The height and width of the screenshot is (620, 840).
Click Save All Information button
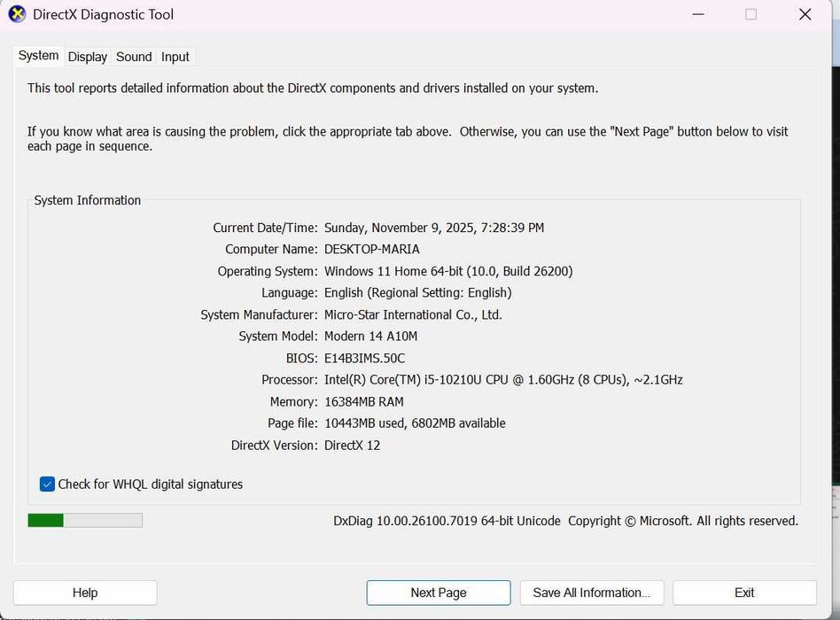(x=591, y=593)
